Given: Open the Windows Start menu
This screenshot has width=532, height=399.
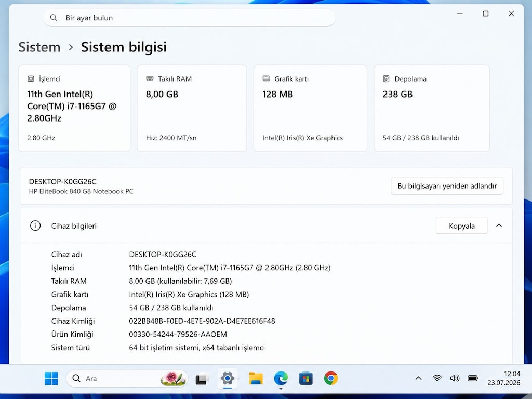Looking at the screenshot, I should (x=51, y=378).
